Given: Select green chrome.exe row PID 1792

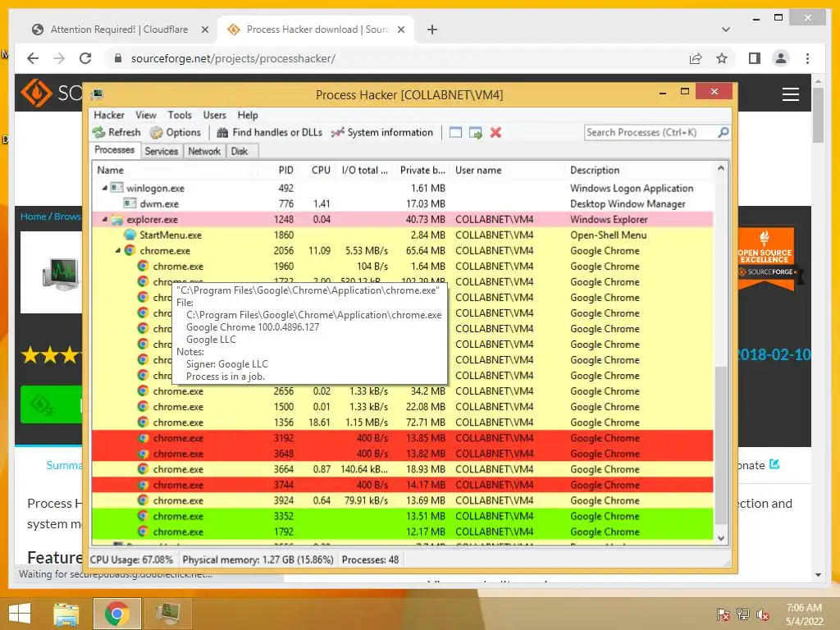Looking at the screenshot, I should click(402, 532).
